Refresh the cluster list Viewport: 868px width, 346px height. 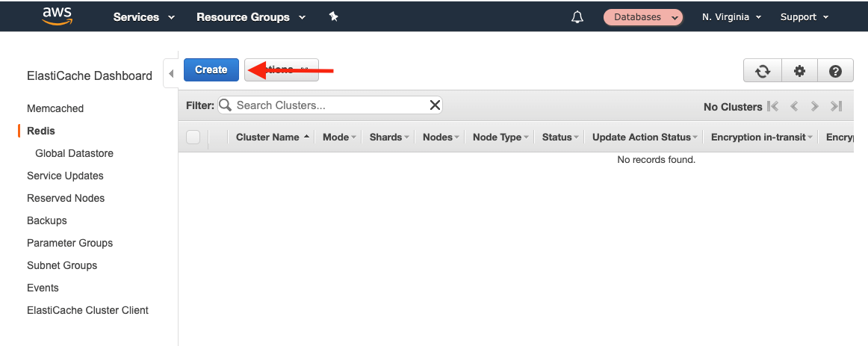click(763, 71)
